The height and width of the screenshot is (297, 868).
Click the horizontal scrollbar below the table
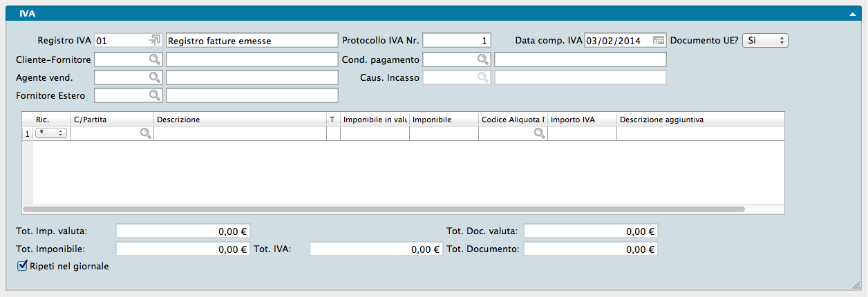point(384,209)
